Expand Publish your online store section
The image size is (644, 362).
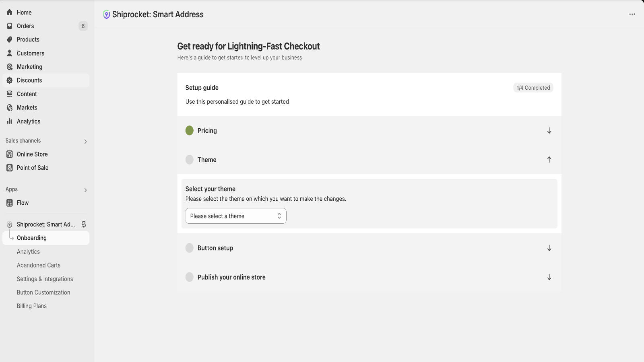549,277
